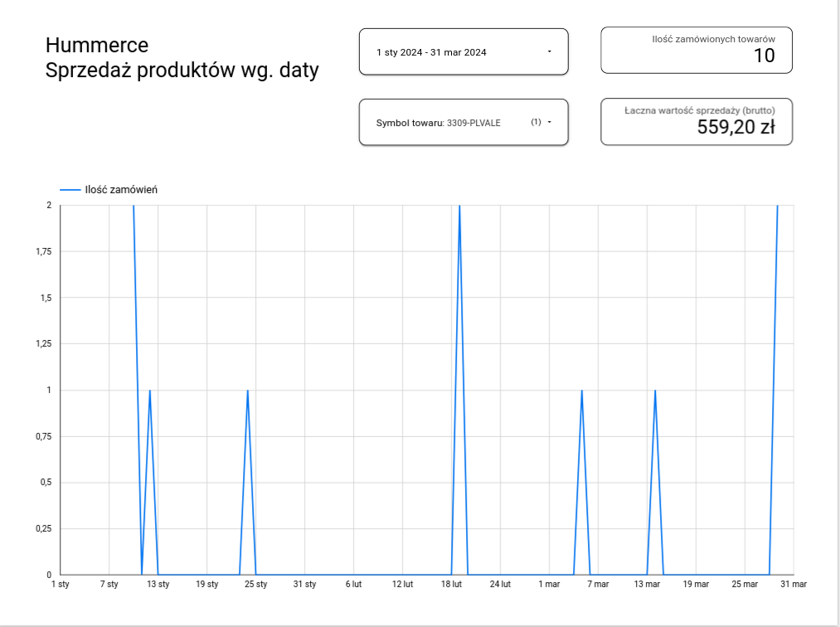Click the 13 sty x-axis label
This screenshot has height=627, width=840.
[158, 584]
